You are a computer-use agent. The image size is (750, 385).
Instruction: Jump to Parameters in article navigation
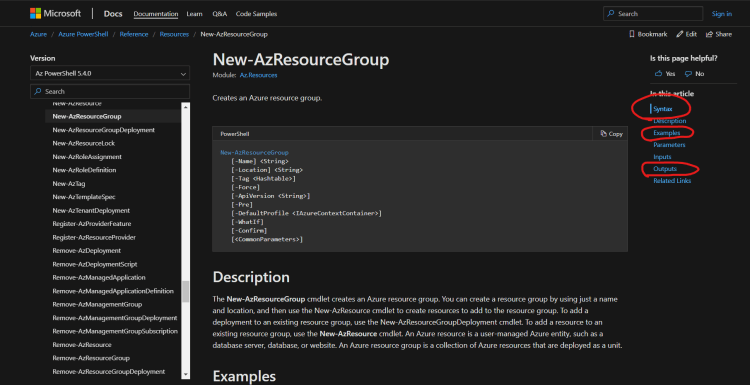(669, 145)
